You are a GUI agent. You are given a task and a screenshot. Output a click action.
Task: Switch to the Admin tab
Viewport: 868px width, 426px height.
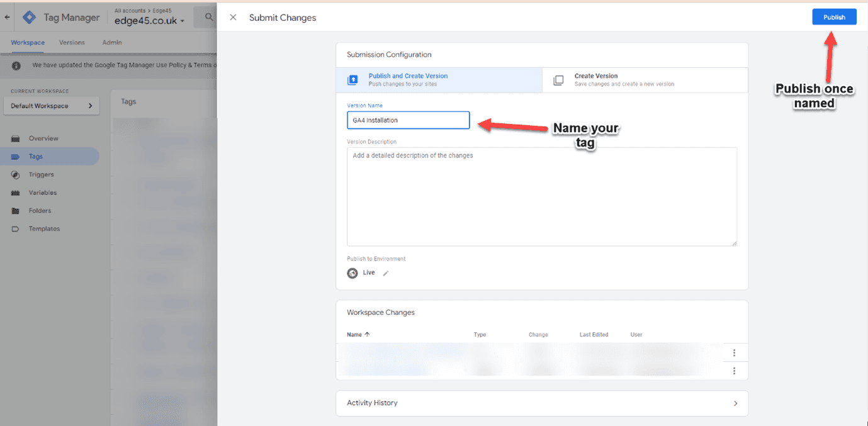click(112, 43)
